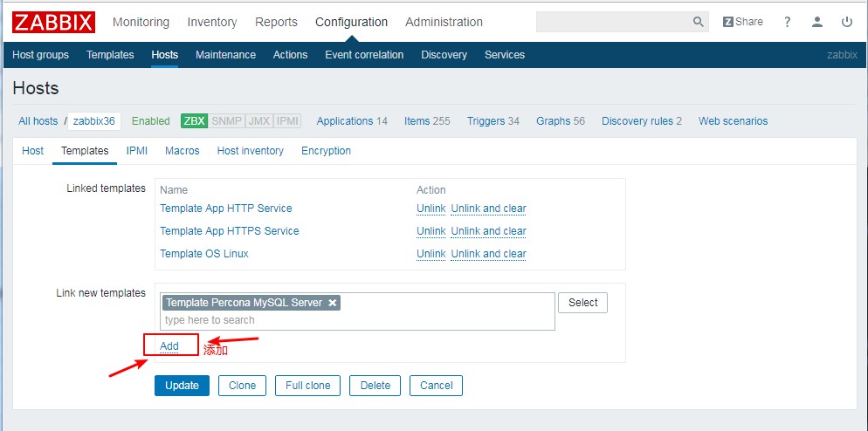This screenshot has width=868, height=431.
Task: Click the Add link under new templates
Action: tap(169, 346)
